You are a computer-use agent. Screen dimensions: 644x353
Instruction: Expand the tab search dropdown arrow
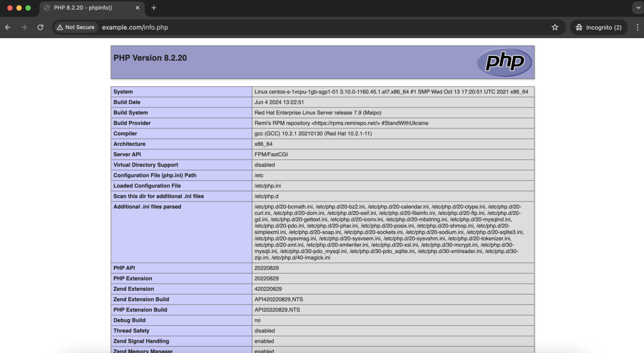click(x=637, y=8)
